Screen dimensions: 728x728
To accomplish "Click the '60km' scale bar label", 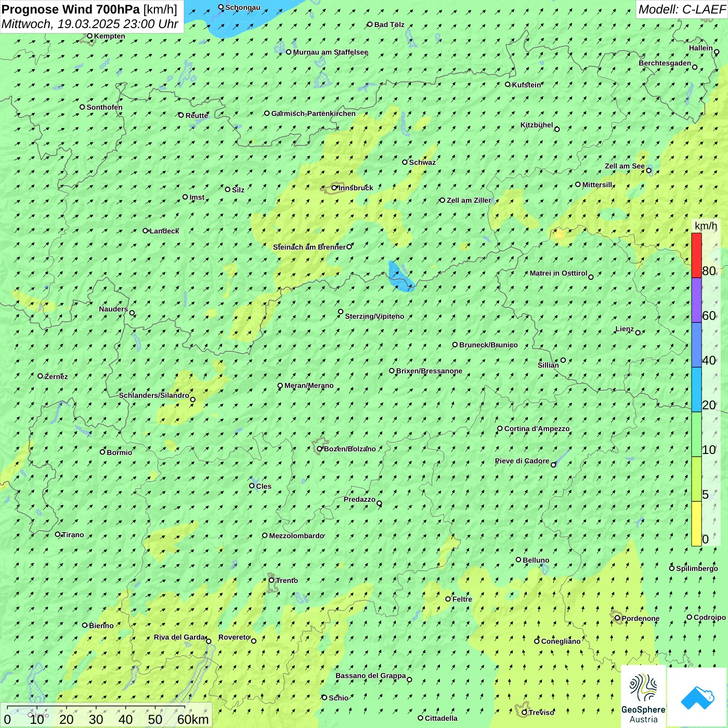I will pos(193,719).
